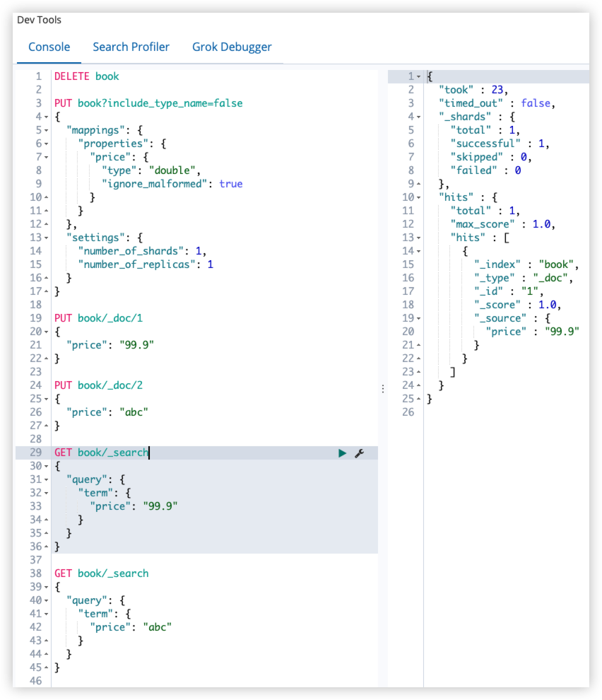The height and width of the screenshot is (700, 602).
Task: Click the pane resize handle between editors
Action: 383,389
